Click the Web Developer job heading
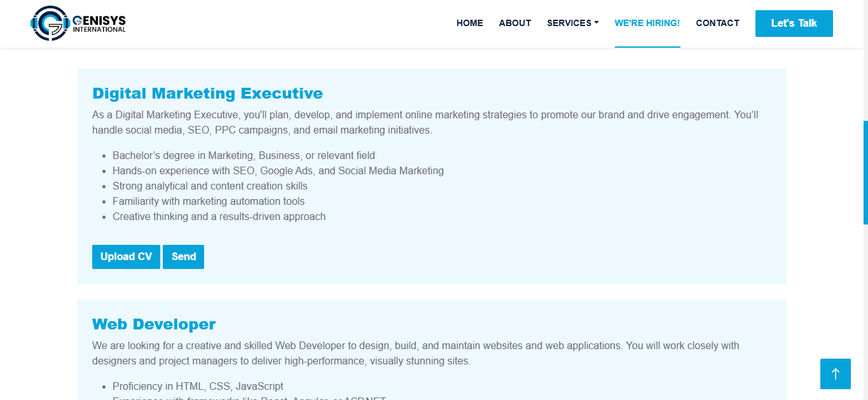Image resolution: width=868 pixels, height=400 pixels. tap(154, 324)
